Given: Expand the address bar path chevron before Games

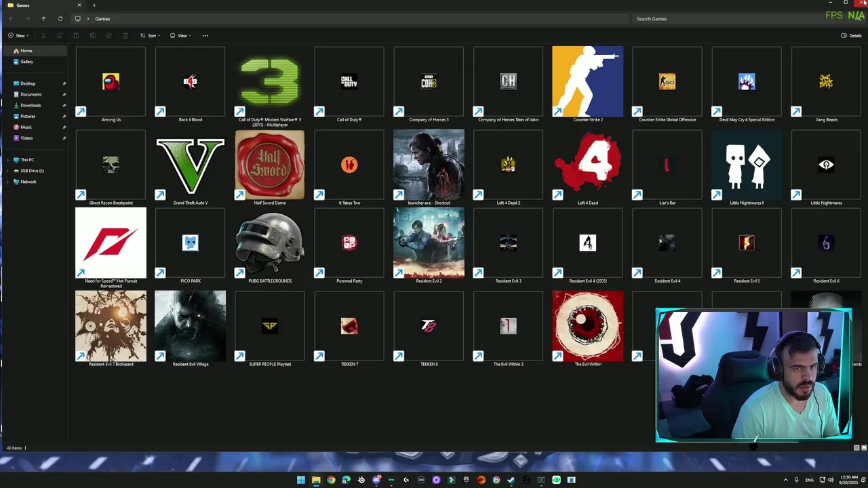Looking at the screenshot, I should [x=88, y=19].
